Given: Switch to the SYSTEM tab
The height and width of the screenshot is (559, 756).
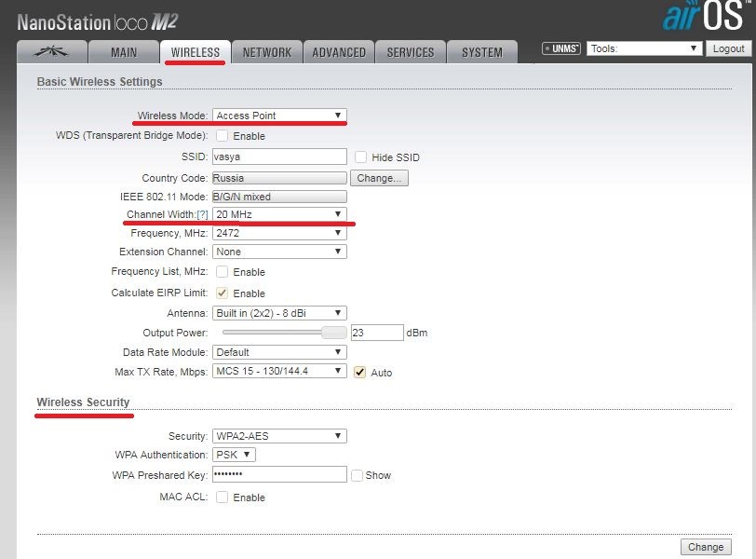Looking at the screenshot, I should 482,53.
